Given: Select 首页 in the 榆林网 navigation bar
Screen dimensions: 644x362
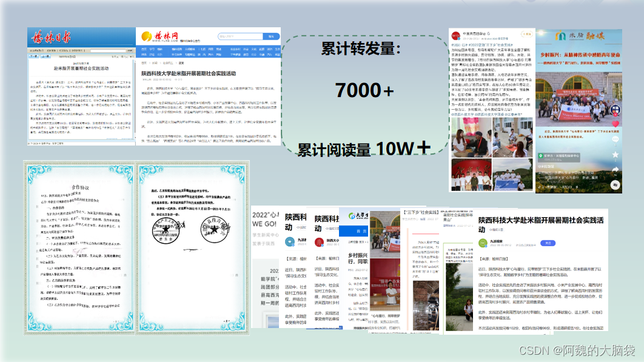Looking at the screenshot, I should click(145, 49).
